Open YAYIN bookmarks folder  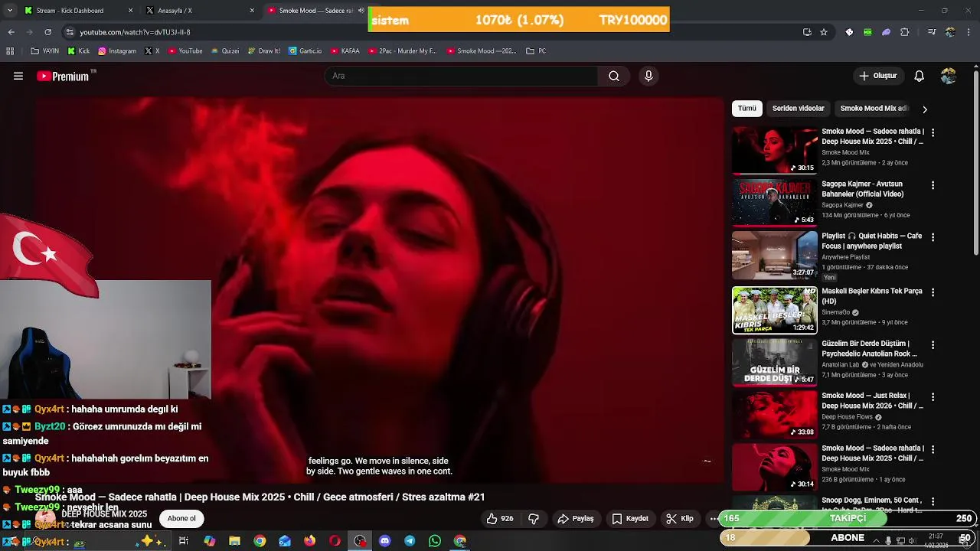[44, 51]
